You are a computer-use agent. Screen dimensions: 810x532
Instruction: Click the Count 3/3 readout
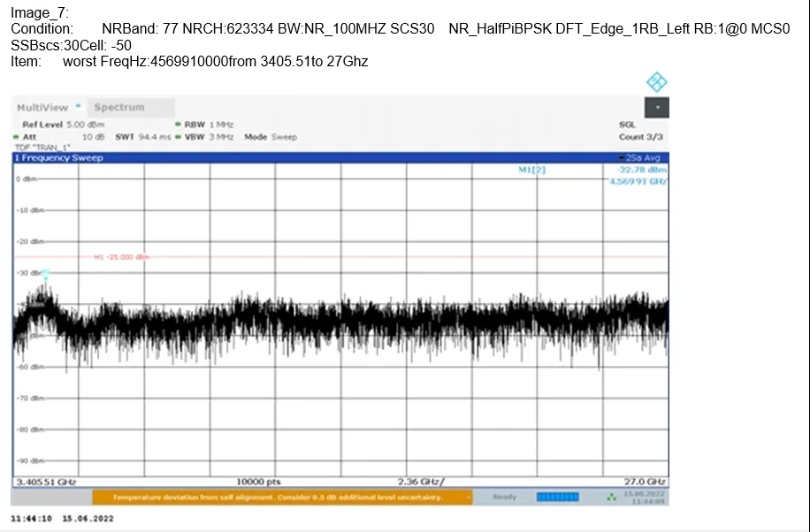coord(640,137)
